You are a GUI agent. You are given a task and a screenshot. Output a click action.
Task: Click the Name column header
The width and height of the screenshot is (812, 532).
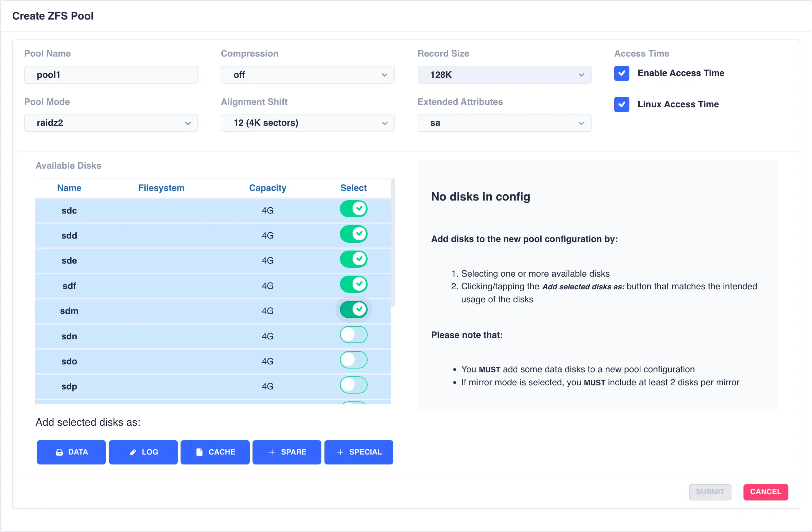click(69, 188)
